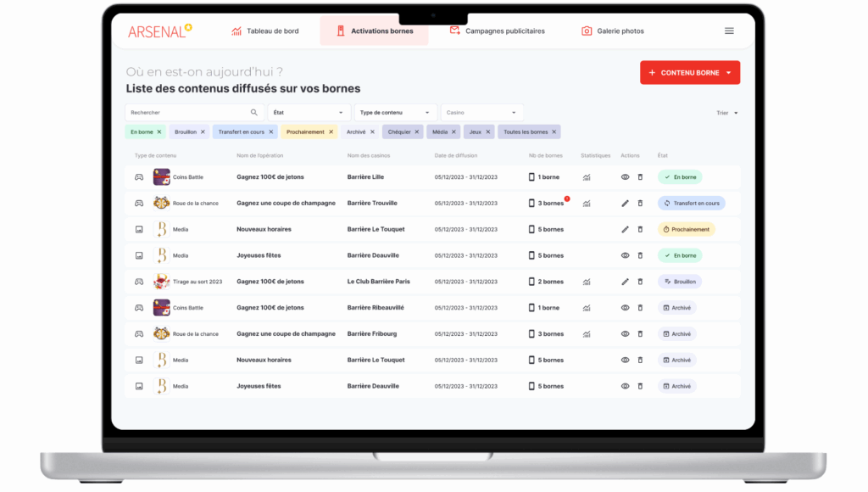Delete the Nouveaux horaires content
Screen dimensions: 868x492
point(640,229)
